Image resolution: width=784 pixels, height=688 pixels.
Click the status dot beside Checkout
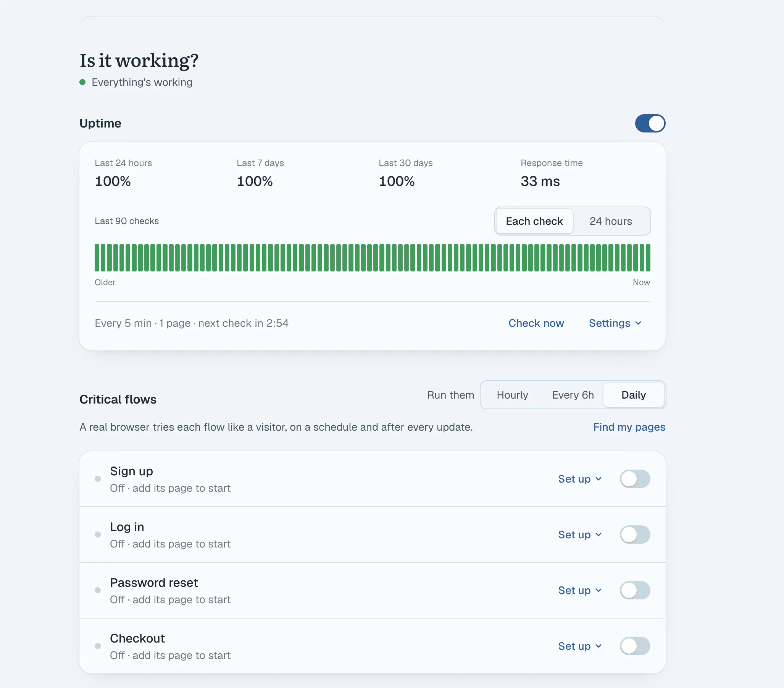coord(98,646)
